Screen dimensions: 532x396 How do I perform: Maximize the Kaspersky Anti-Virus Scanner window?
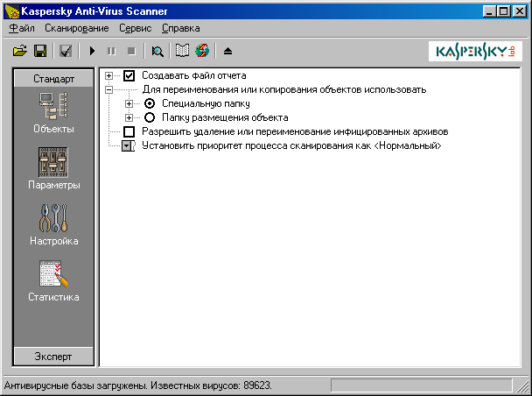coord(504,12)
